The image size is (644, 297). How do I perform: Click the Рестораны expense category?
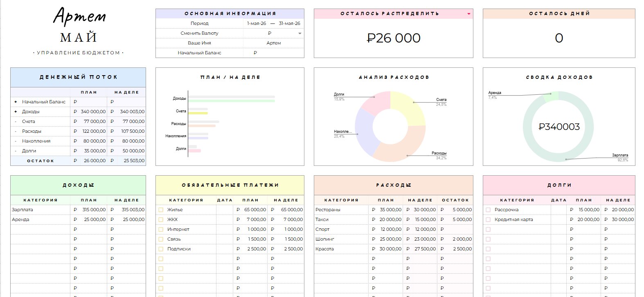coord(328,210)
